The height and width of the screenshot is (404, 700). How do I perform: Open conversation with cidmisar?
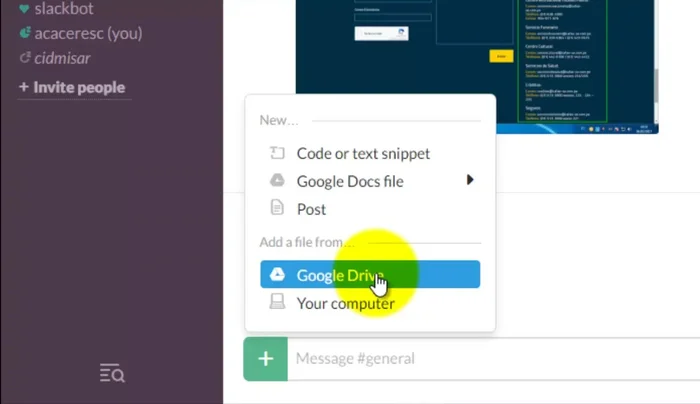[x=62, y=58]
